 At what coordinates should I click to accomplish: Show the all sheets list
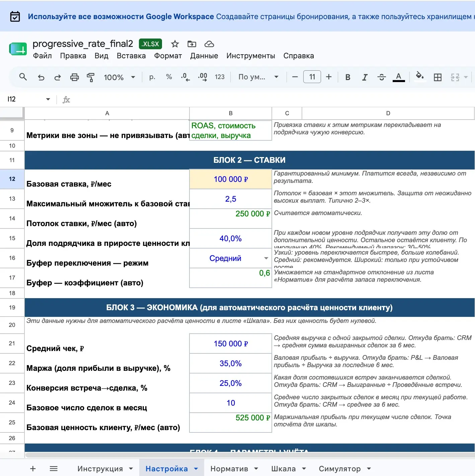point(54,469)
